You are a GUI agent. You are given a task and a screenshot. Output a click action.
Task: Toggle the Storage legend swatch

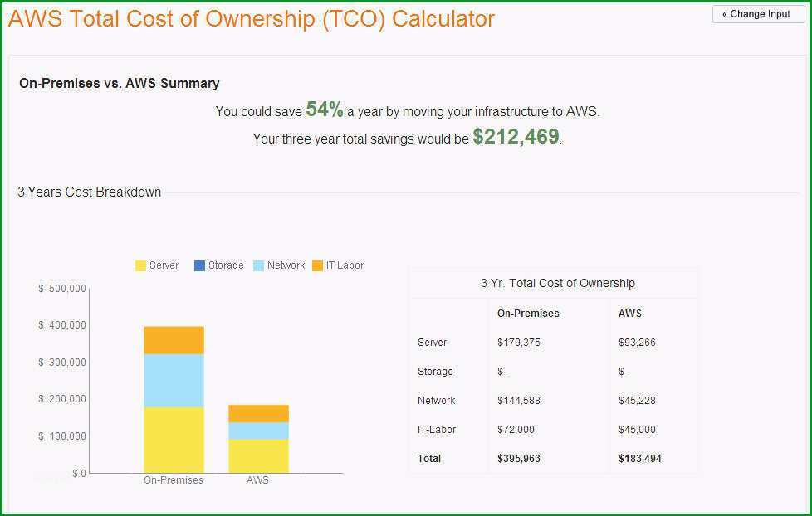199,265
